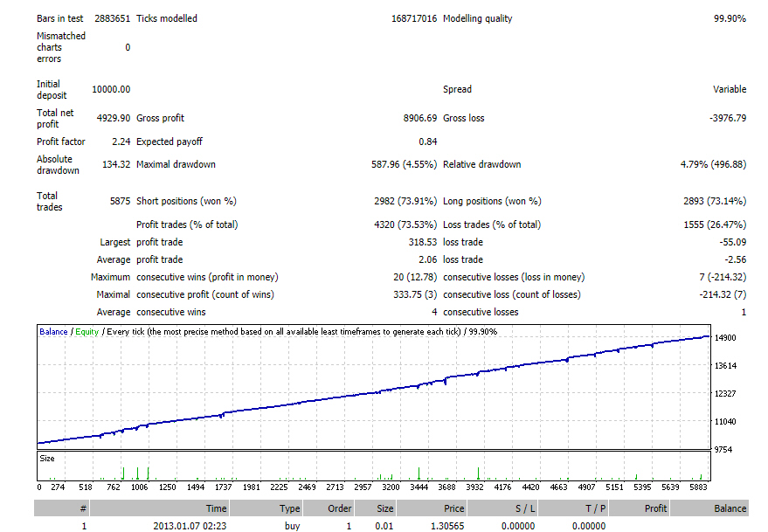Select the 14900 axis label on chart
The width and height of the screenshot is (768, 532).
(725, 337)
